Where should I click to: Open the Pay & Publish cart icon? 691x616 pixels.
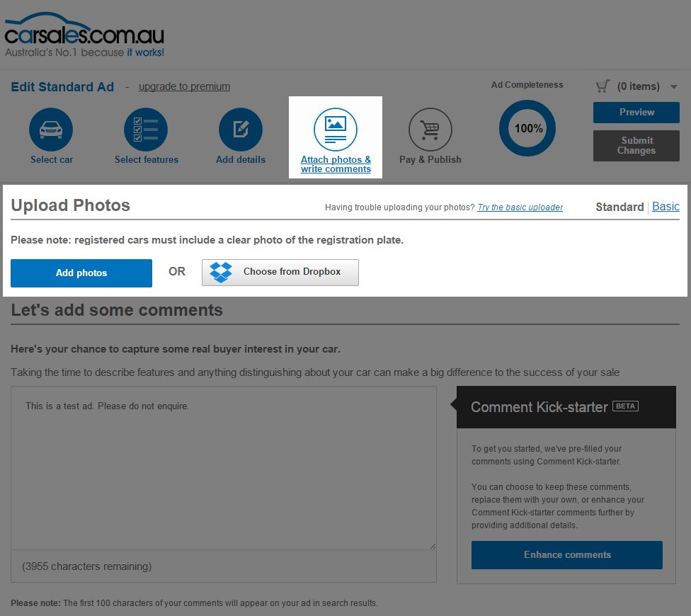pos(430,130)
